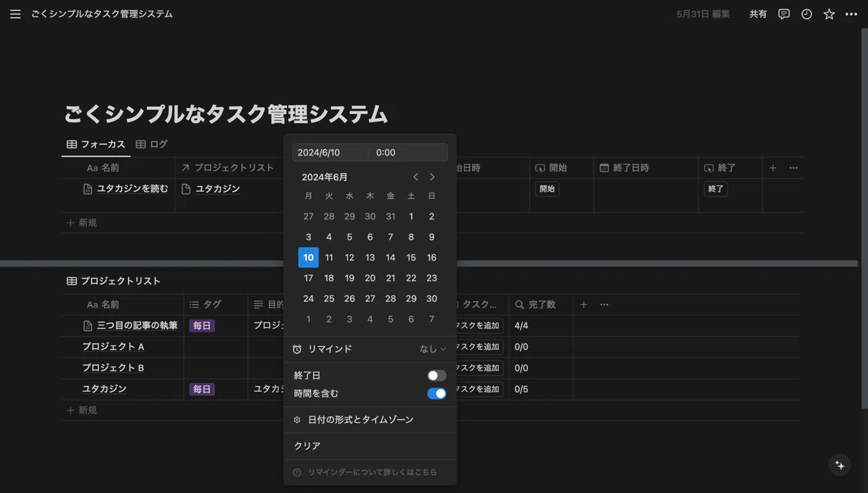
Task: Click the Notion AI sparkle button
Action: (x=840, y=465)
